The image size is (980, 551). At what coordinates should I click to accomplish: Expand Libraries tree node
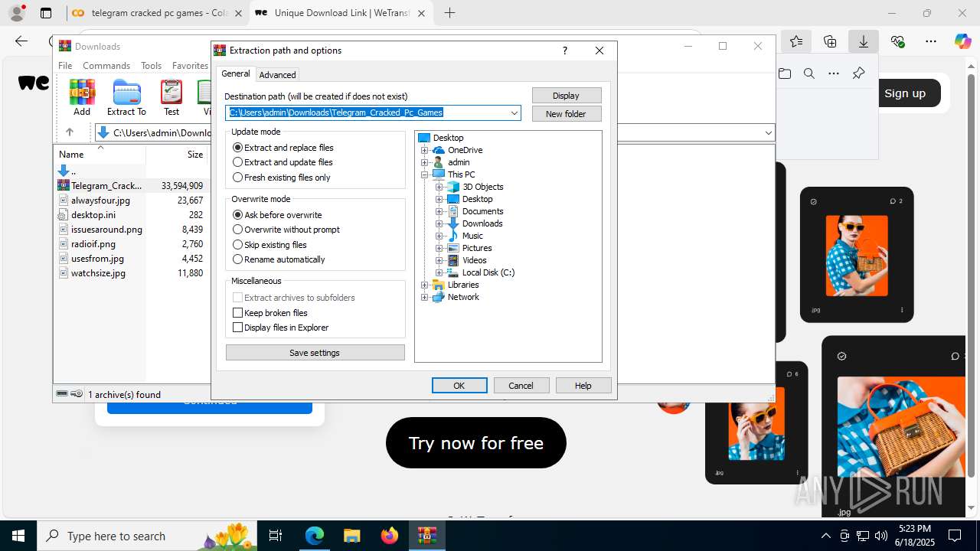425,285
